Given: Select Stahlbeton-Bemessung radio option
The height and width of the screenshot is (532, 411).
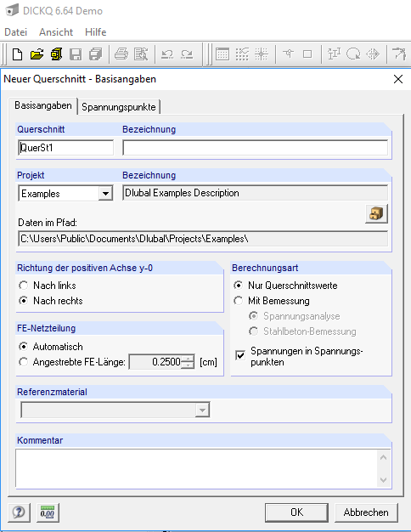Looking at the screenshot, I should tap(253, 331).
